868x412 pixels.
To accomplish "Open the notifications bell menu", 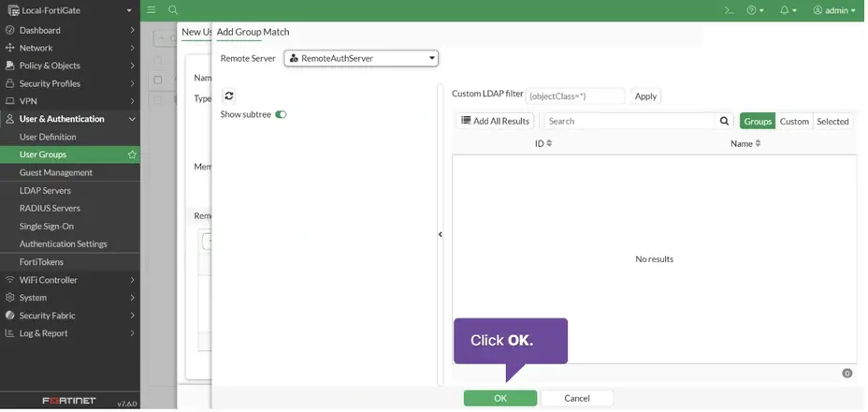I will point(788,10).
